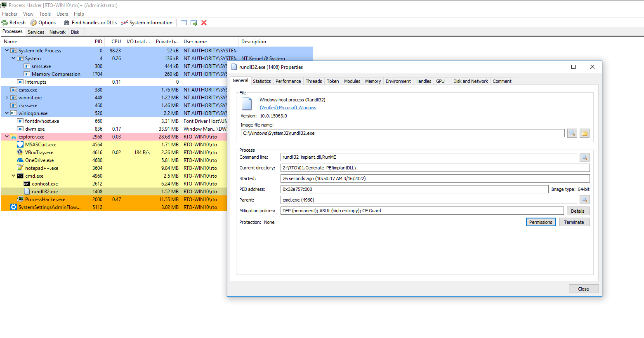The height and width of the screenshot is (338, 644).
Task: Open Options from the toolbar
Action: coord(43,23)
